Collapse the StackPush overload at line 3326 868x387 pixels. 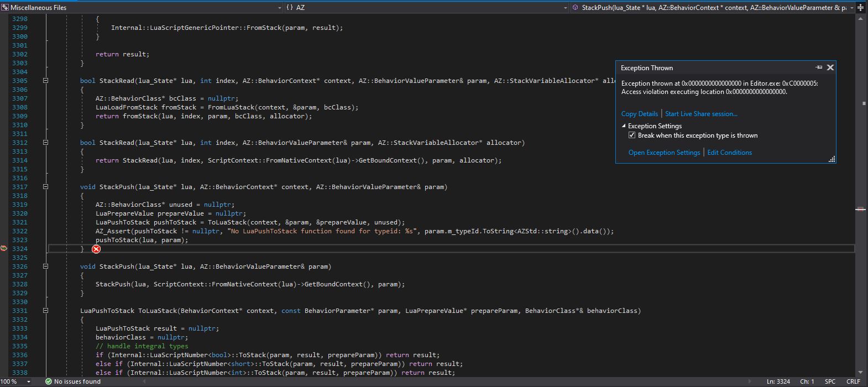(46, 266)
